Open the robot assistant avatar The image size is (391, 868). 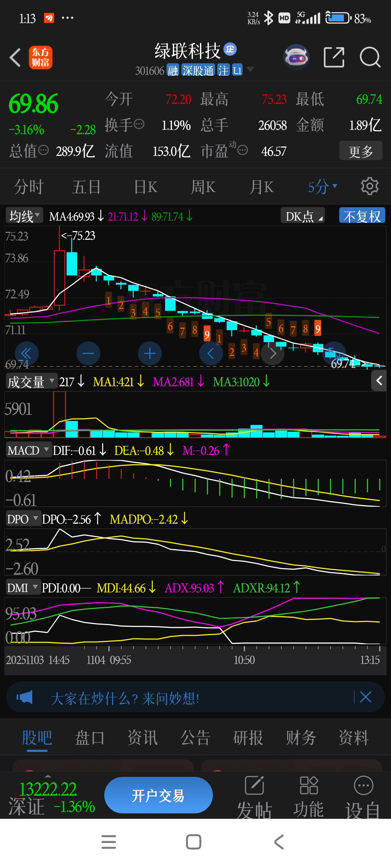point(296,57)
